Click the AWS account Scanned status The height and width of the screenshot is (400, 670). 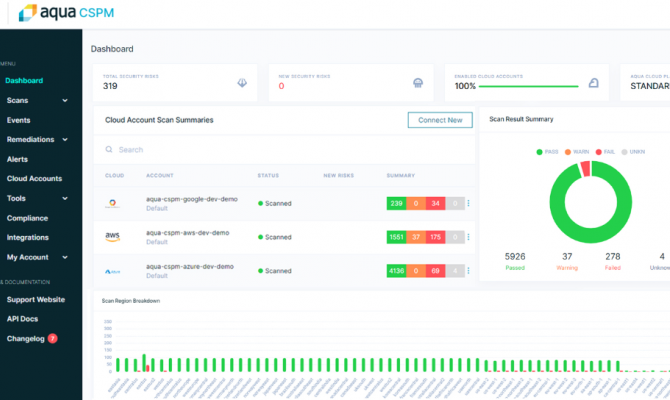[x=275, y=237]
